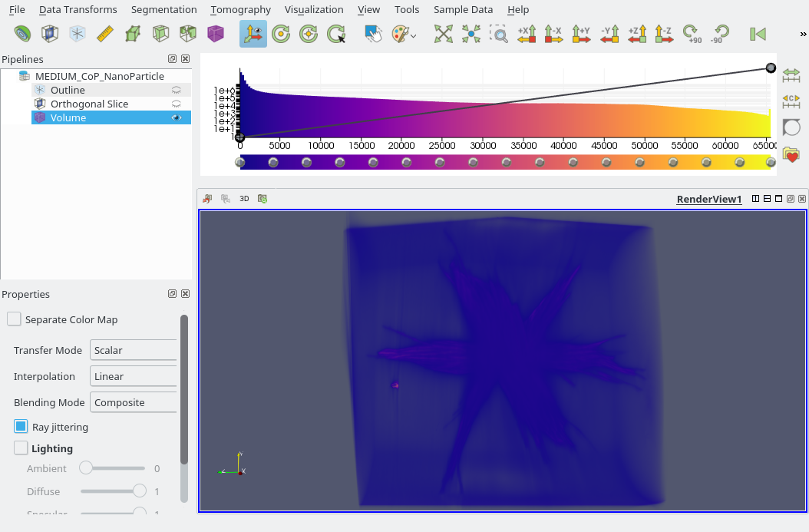The width and height of the screenshot is (809, 532).
Task: Click the leftmost color bar node
Action: click(x=239, y=163)
